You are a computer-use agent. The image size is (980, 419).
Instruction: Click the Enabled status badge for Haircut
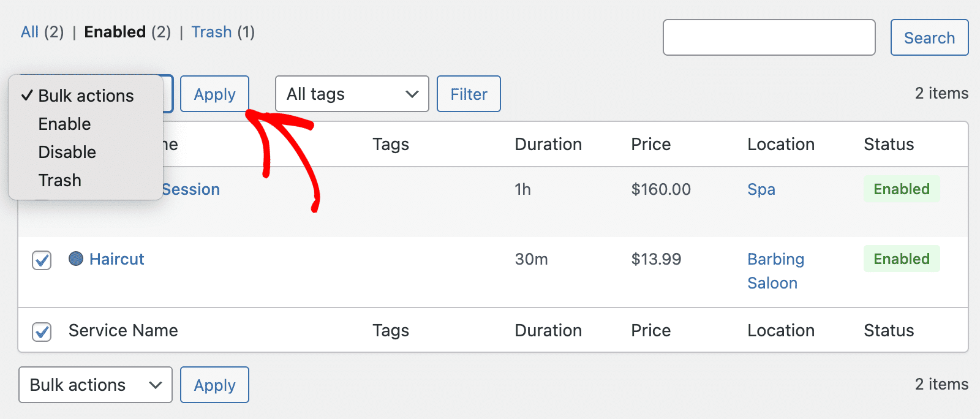click(902, 259)
